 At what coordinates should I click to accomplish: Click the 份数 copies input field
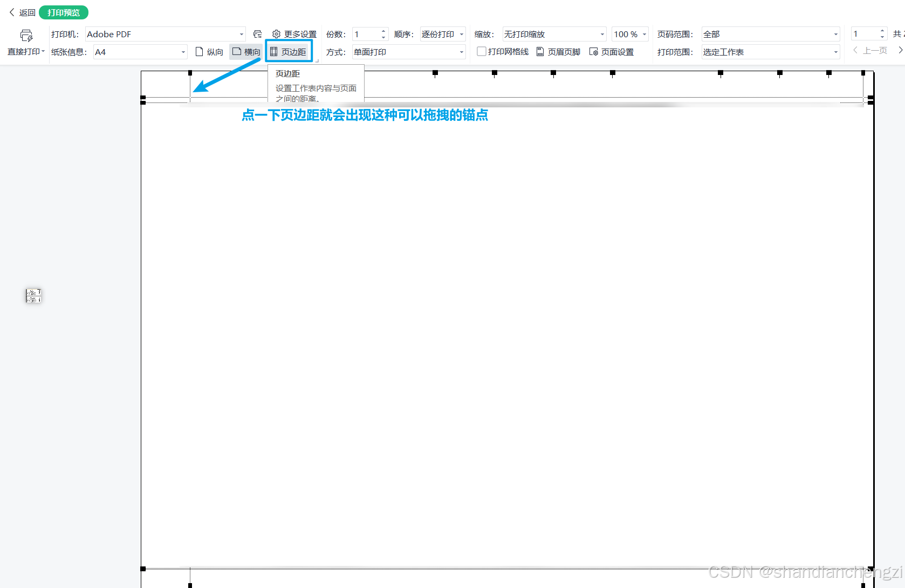click(x=366, y=34)
